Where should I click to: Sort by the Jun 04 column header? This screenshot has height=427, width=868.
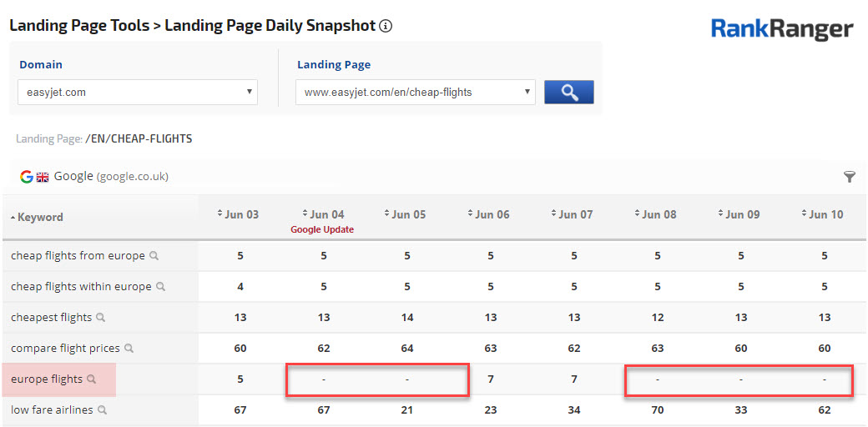(x=322, y=214)
